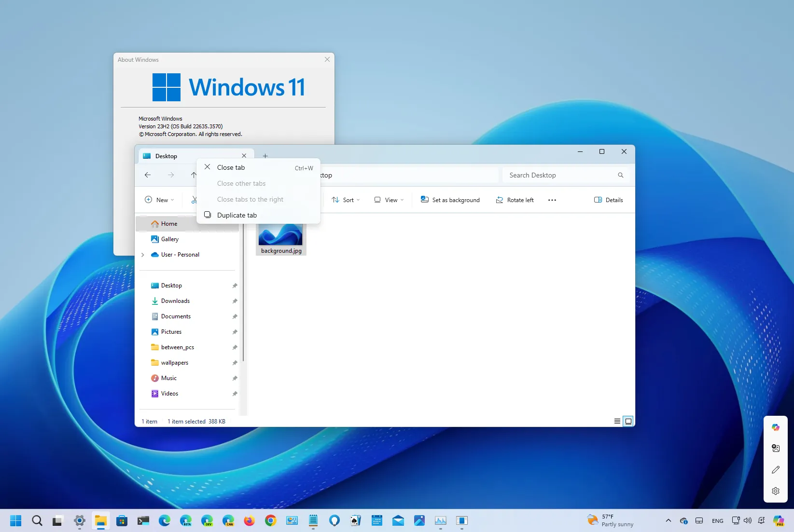794x532 pixels.
Task: Open Settings from the taskbar
Action: click(x=80, y=520)
